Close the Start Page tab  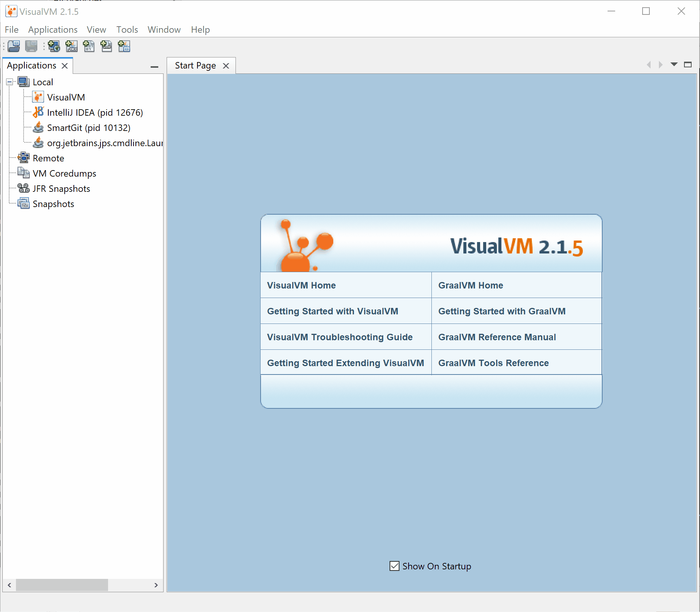point(226,66)
